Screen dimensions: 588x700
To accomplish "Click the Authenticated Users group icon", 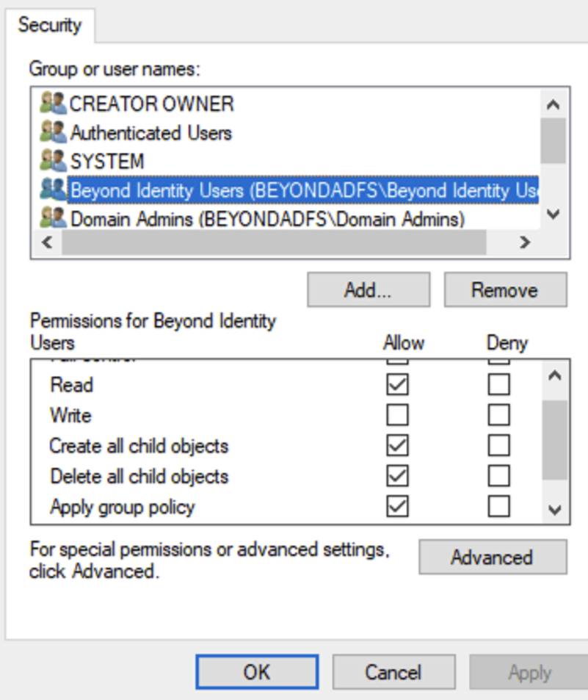I will 53,132.
